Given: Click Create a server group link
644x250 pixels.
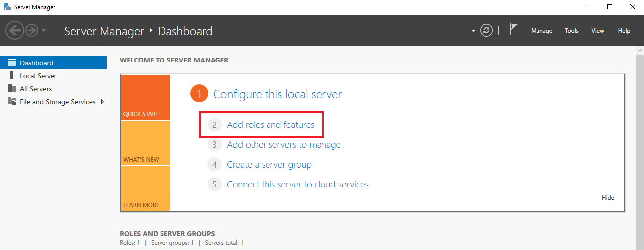Looking at the screenshot, I should 269,165.
